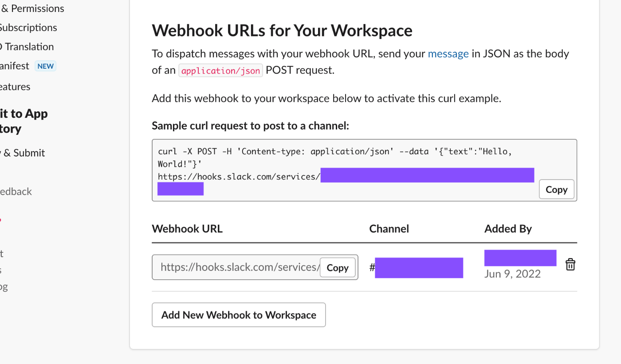The width and height of the screenshot is (621, 364).
Task: Click the NEW badge beside Manifest
Action: (x=45, y=66)
